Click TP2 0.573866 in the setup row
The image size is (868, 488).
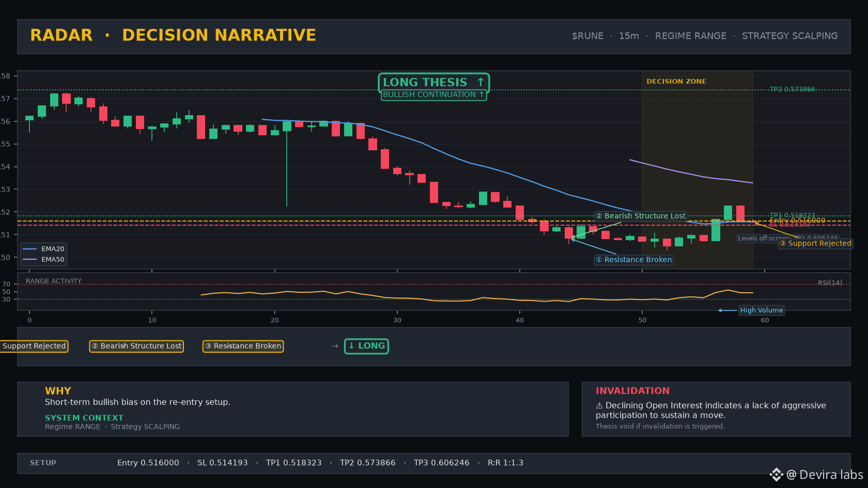(368, 463)
